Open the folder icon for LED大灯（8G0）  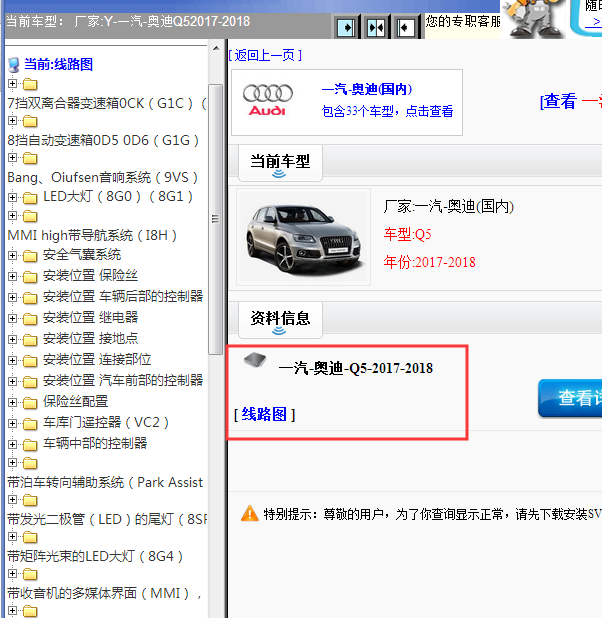tap(30, 197)
